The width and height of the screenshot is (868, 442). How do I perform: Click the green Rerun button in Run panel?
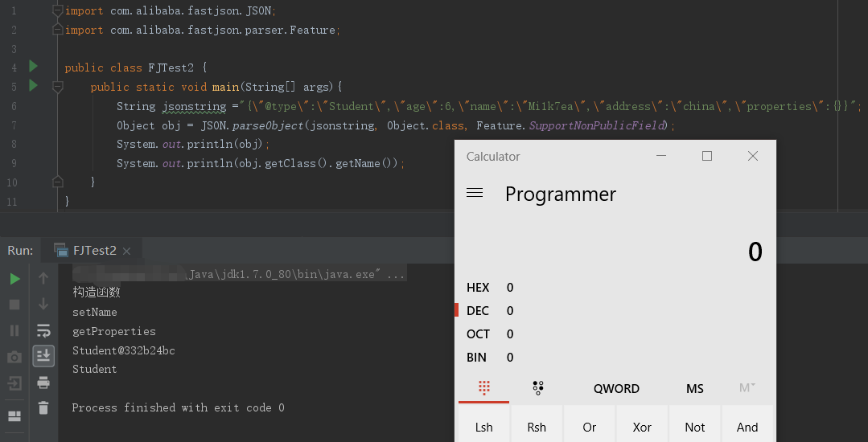[14, 279]
